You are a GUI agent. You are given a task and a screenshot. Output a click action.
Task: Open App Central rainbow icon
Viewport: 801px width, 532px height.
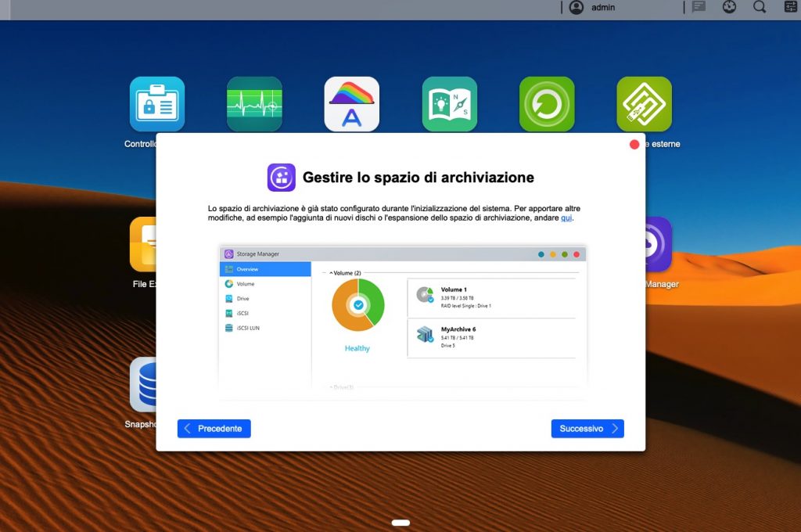[x=352, y=104]
